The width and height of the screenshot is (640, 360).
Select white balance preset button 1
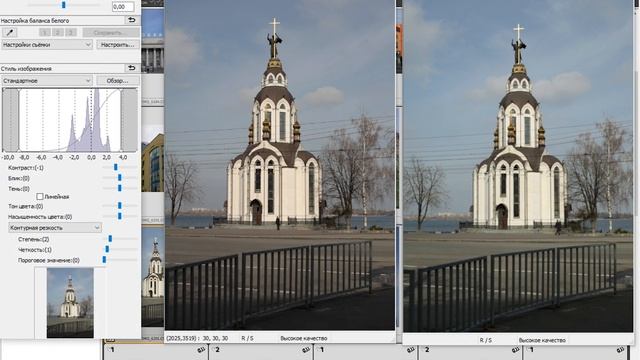pos(44,32)
